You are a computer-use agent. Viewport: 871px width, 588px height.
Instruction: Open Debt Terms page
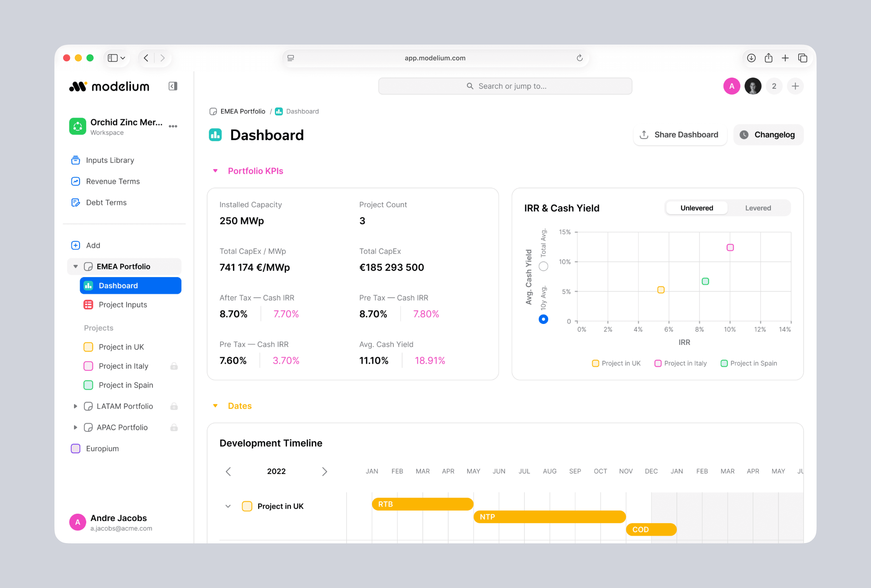(106, 202)
